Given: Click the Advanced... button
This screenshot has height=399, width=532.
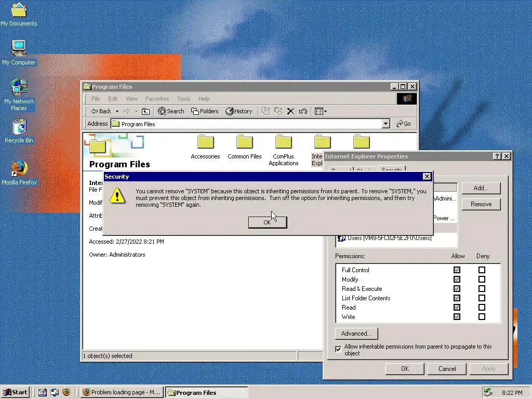Looking at the screenshot, I should [x=356, y=334].
